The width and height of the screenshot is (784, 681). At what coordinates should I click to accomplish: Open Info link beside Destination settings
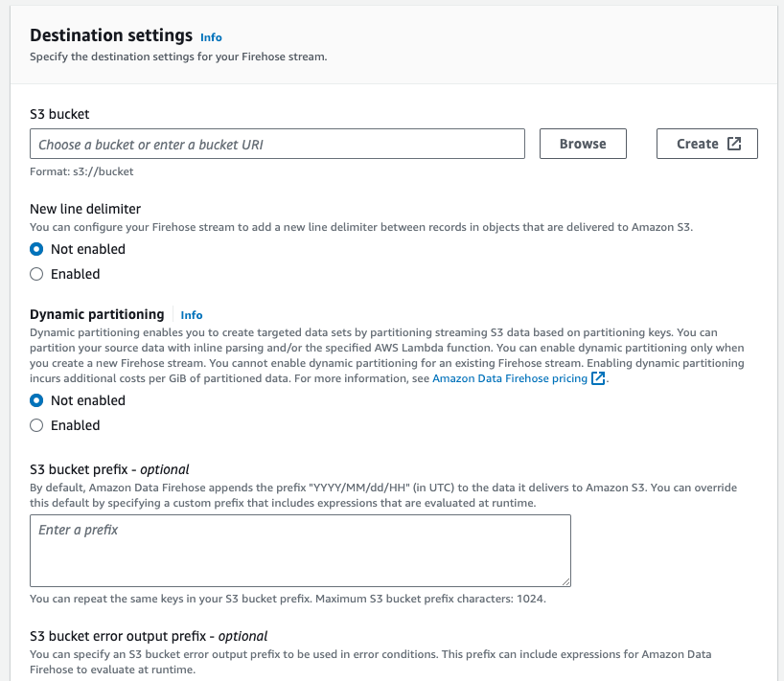pos(211,37)
